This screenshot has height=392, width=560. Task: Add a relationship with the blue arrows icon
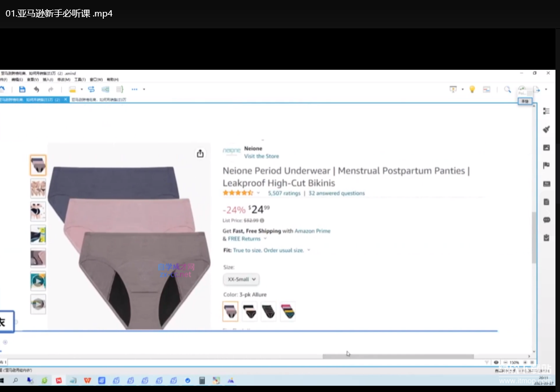[x=91, y=89]
